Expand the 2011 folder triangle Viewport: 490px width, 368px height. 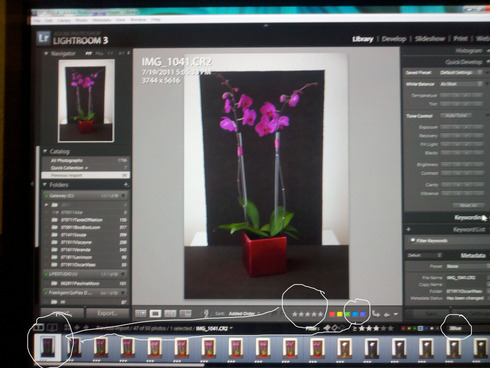point(47,205)
